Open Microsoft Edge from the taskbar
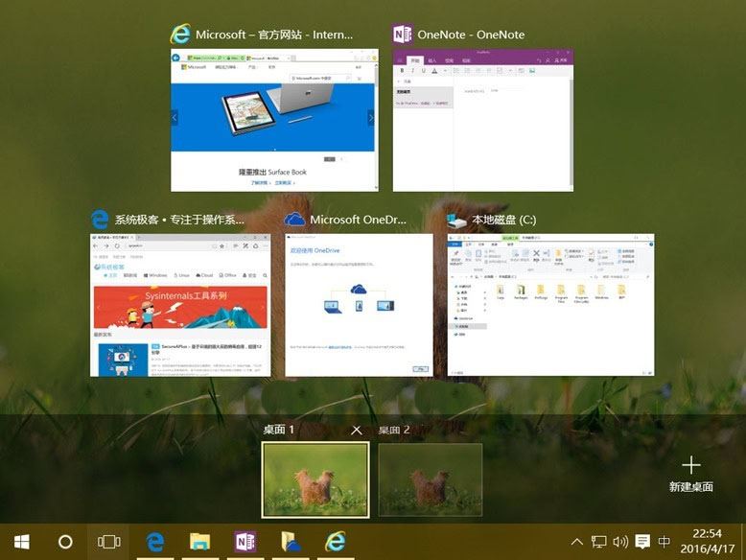This screenshot has width=746, height=560. coord(155,542)
